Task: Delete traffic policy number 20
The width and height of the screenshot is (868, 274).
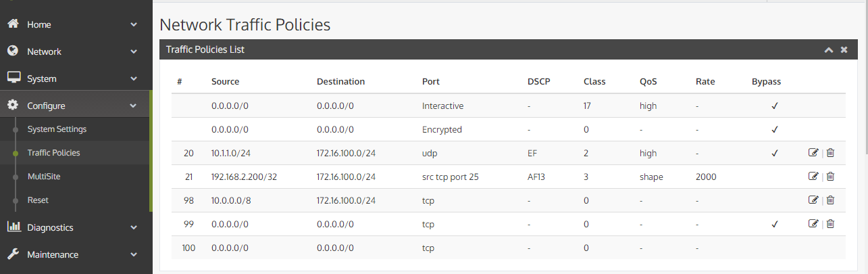Action: (x=830, y=153)
